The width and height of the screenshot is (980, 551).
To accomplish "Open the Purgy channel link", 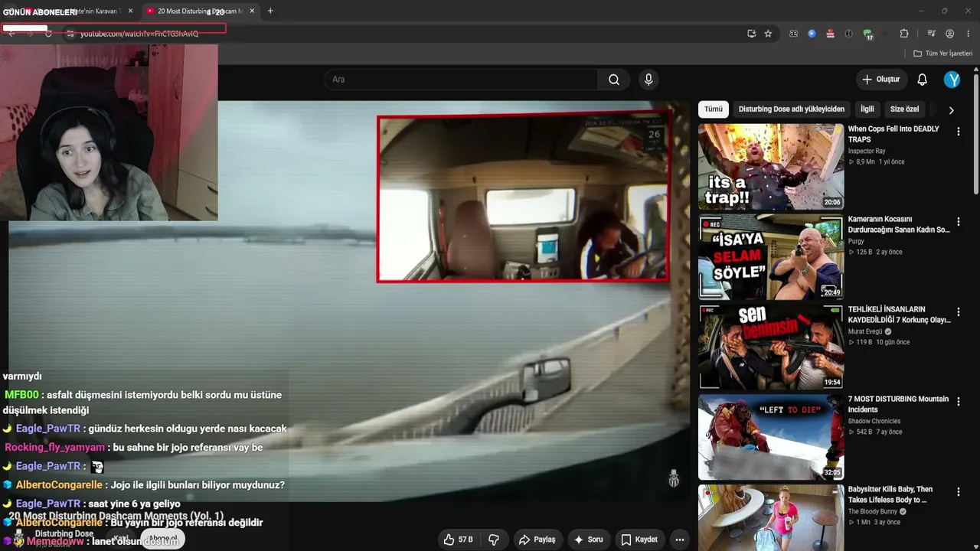I will point(857,241).
